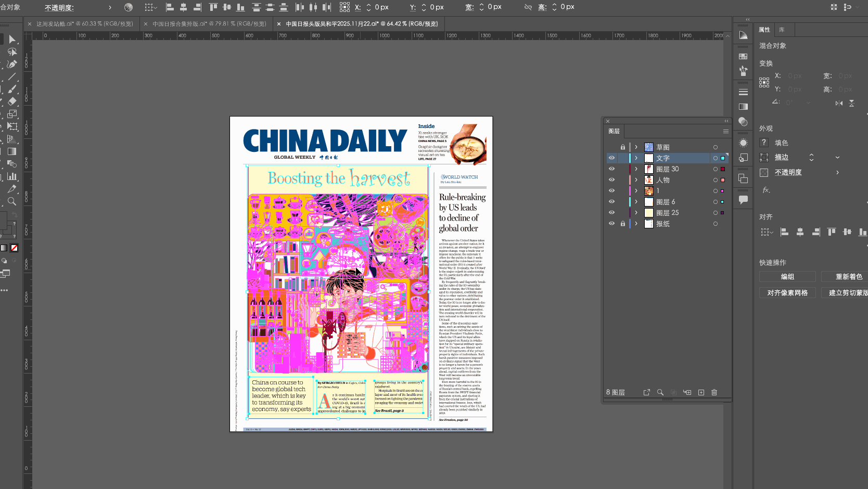
Task: Expand the 人物 layer
Action: tap(636, 180)
